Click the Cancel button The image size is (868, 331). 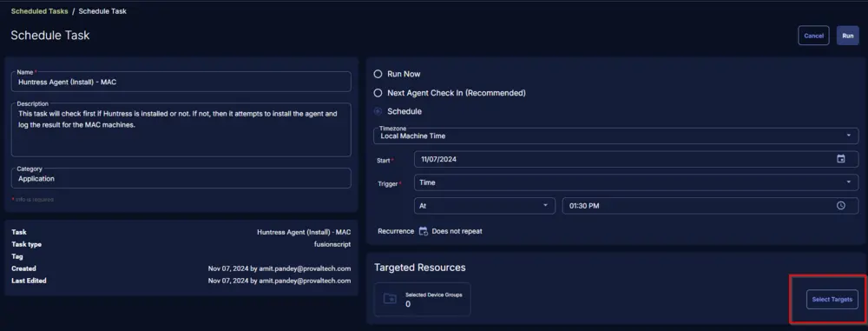click(x=813, y=36)
